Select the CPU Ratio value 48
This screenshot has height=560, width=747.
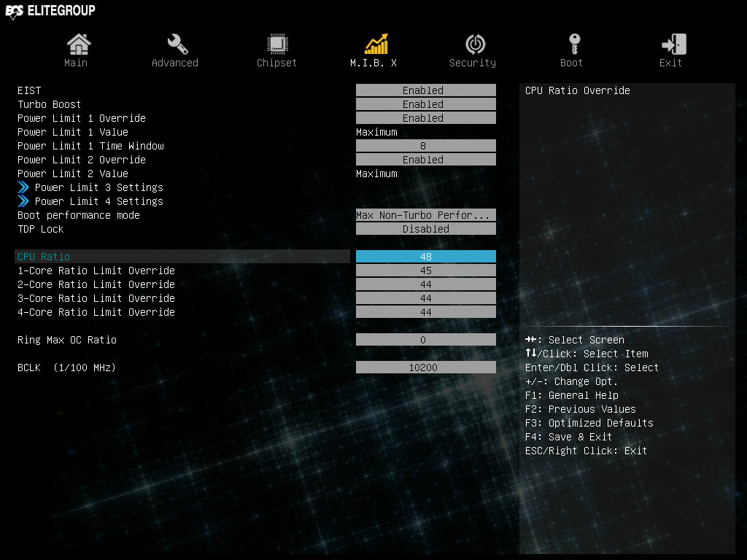(426, 257)
